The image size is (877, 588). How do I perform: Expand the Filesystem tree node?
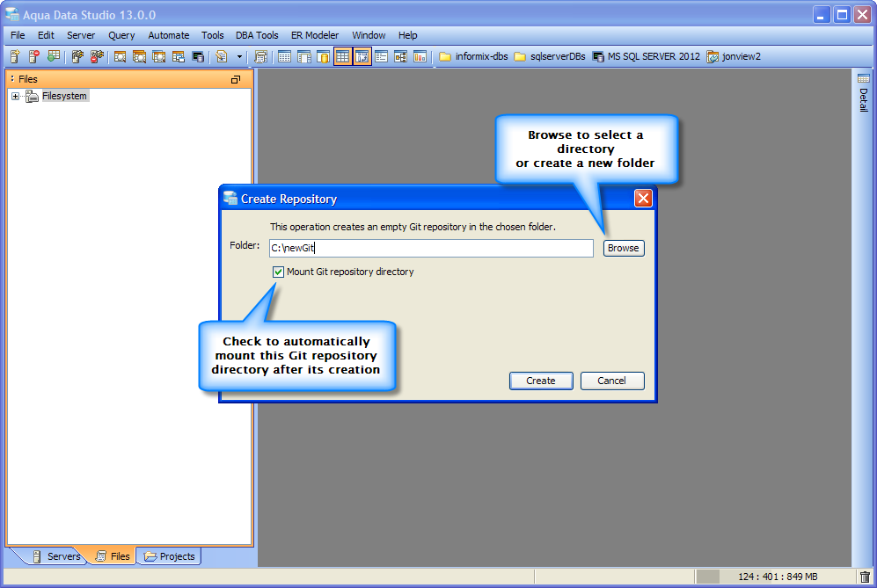[15, 96]
